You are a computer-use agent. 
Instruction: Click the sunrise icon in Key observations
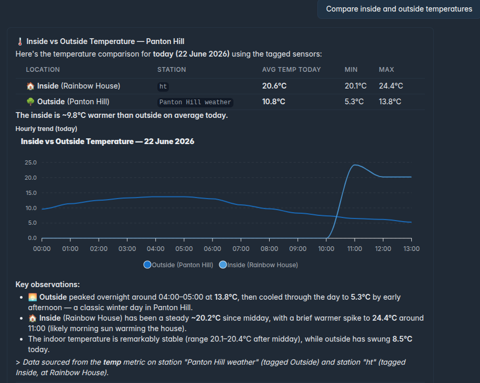tap(32, 297)
